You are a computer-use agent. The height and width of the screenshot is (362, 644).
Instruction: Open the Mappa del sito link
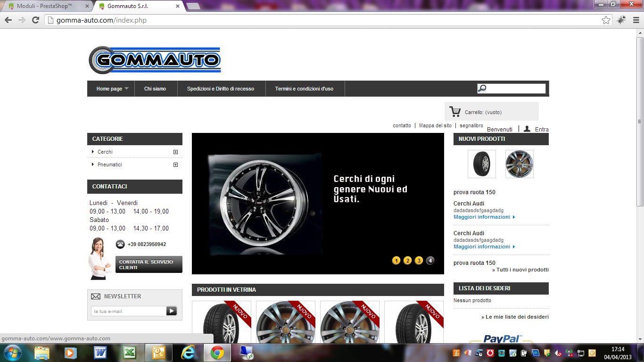(435, 125)
